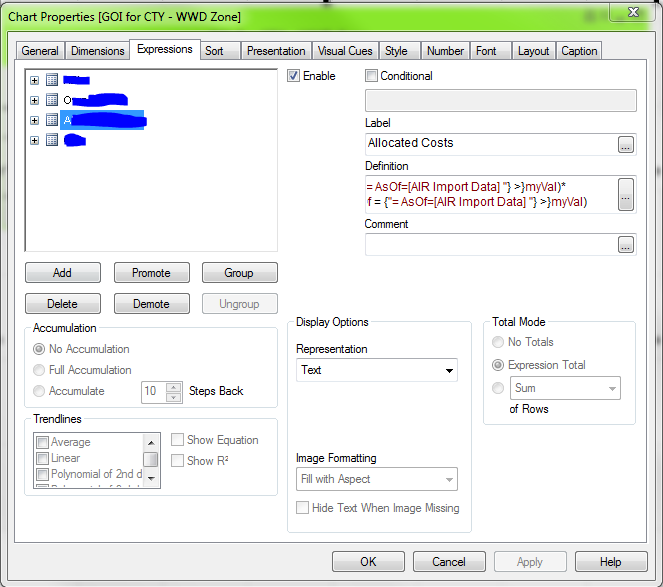Select the Expressions tab
This screenshot has width=663, height=587.
coord(165,49)
